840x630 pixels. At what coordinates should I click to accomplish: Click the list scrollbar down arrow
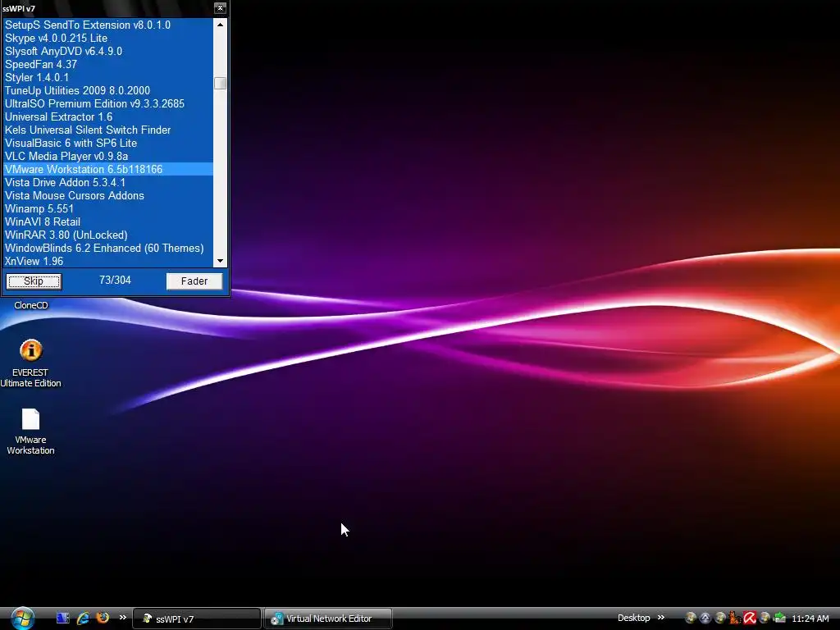[220, 261]
